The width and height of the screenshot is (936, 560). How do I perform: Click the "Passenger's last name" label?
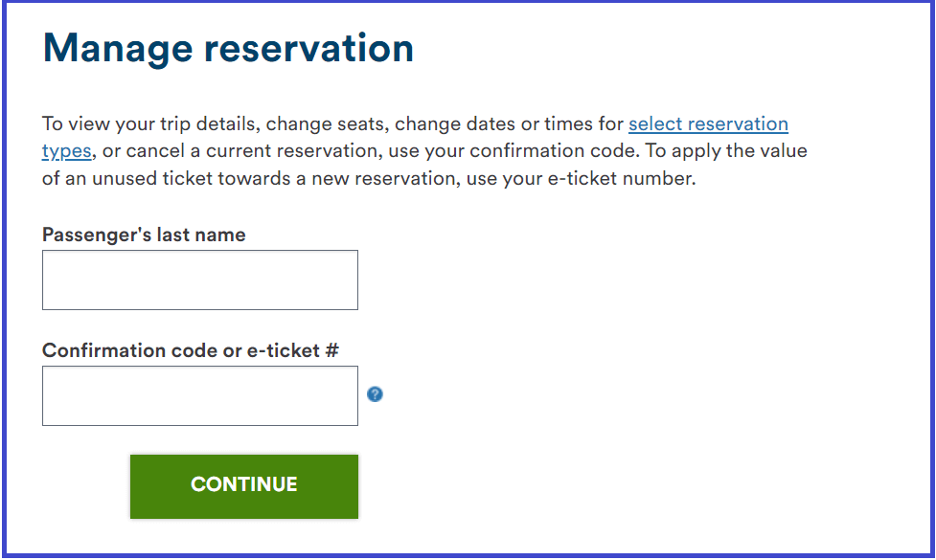coord(144,235)
